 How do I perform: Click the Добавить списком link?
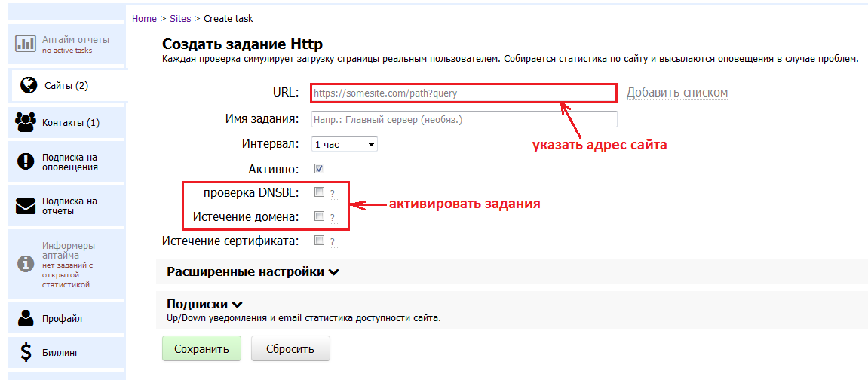point(677,93)
